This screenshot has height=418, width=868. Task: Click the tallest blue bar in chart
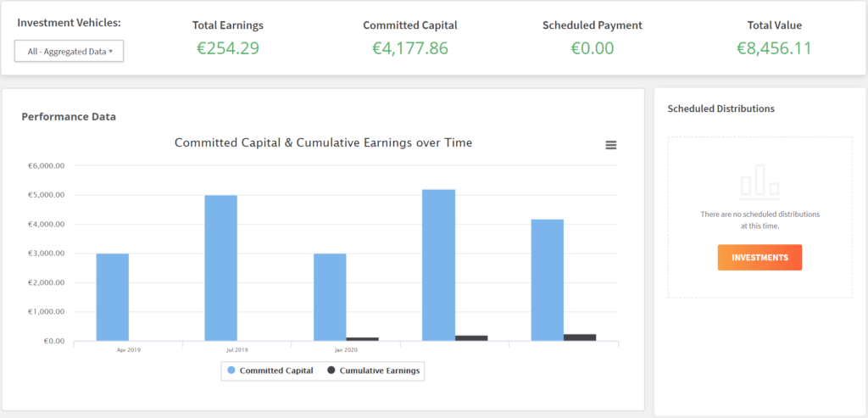click(438, 265)
